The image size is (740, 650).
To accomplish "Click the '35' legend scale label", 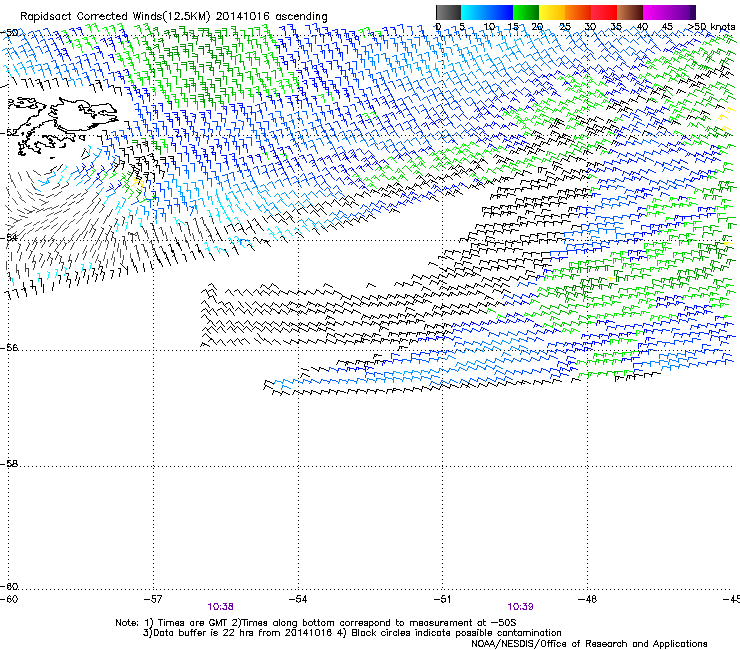I will pyautogui.click(x=616, y=27).
